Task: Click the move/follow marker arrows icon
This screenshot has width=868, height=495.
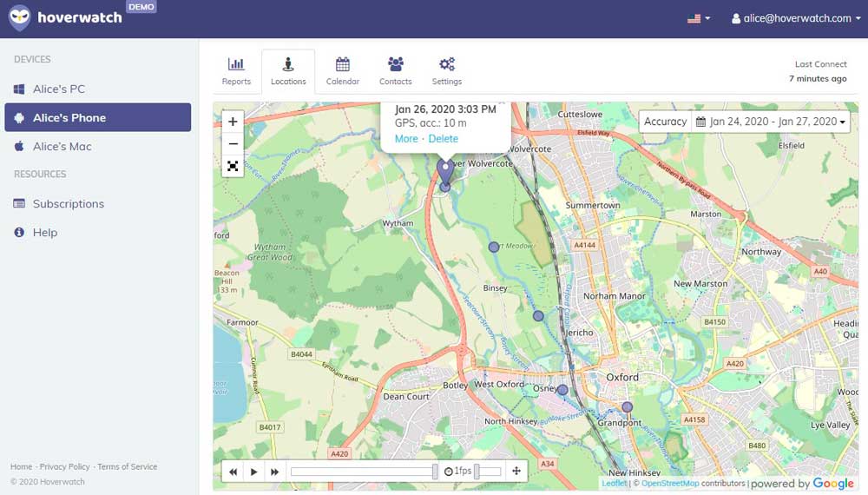Action: point(516,472)
